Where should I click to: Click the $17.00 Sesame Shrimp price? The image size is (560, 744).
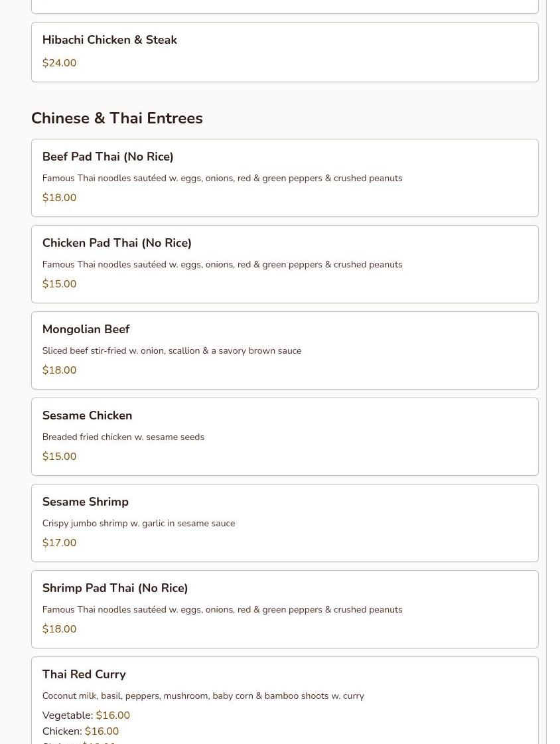59,542
